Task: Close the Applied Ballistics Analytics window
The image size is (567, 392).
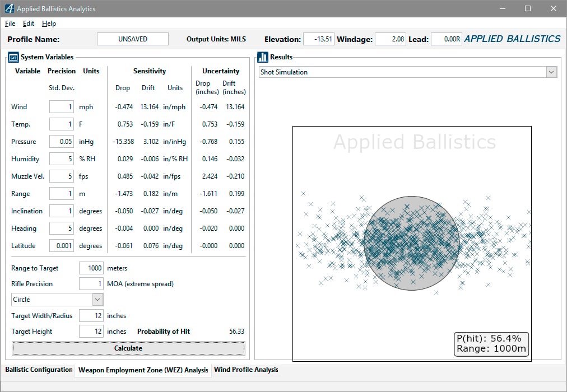Action: 553,8
